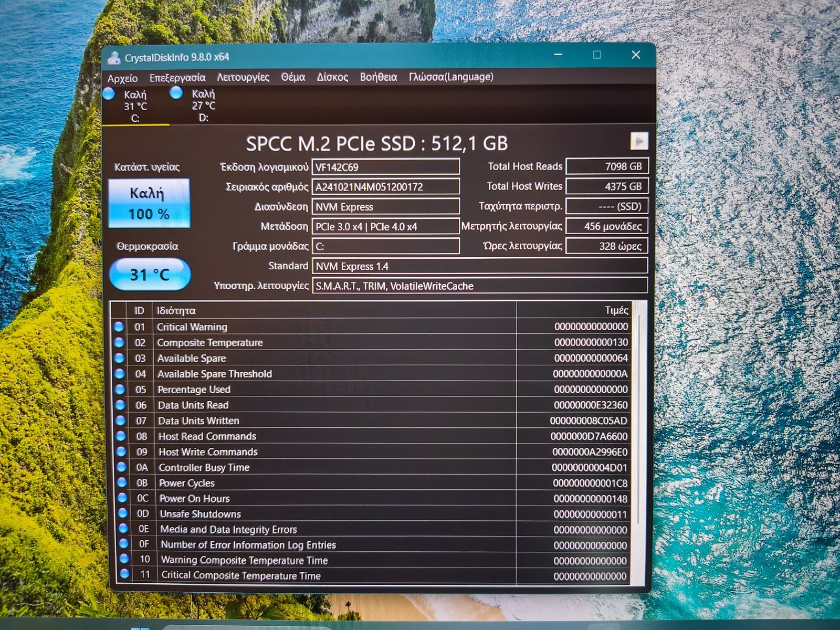Open the Δίσκος menu
The image size is (840, 630).
[x=332, y=77]
